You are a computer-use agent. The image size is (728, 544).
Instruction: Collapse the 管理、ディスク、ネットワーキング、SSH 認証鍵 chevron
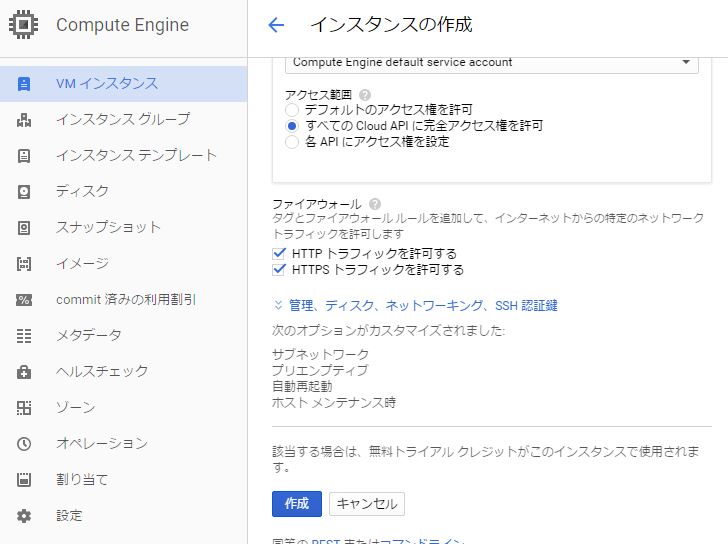[278, 305]
